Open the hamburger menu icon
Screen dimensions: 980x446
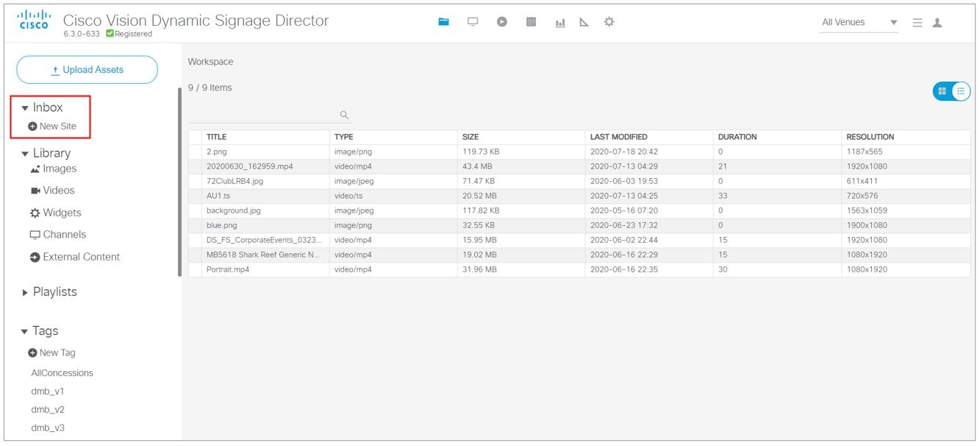pyautogui.click(x=918, y=23)
